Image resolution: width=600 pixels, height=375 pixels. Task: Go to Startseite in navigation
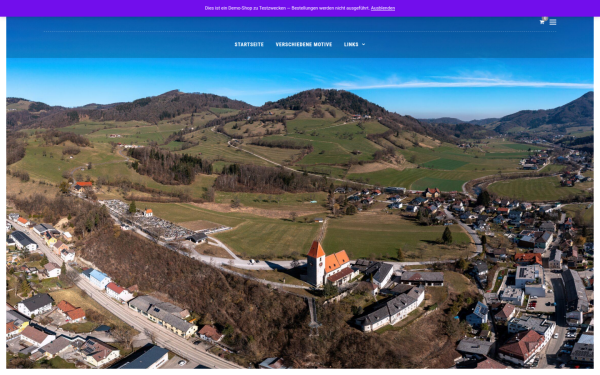pyautogui.click(x=249, y=44)
